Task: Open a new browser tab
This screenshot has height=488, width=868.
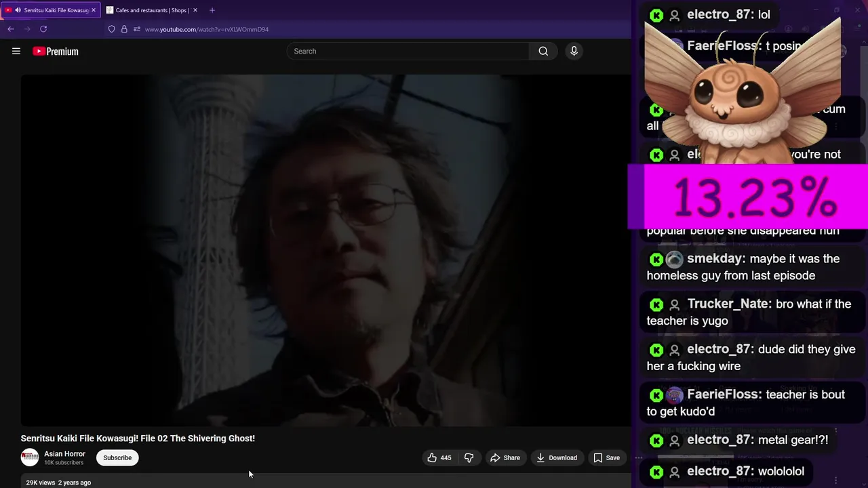Action: click(212, 10)
